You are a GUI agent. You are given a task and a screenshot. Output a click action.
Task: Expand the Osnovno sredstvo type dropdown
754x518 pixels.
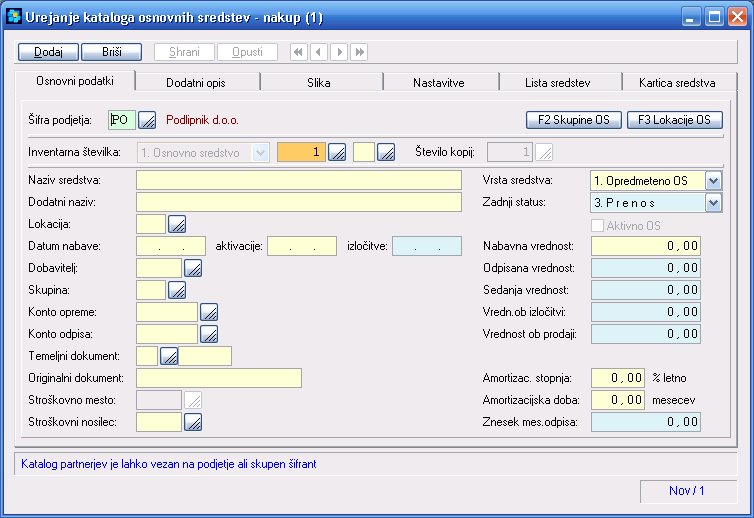pyautogui.click(x=261, y=152)
